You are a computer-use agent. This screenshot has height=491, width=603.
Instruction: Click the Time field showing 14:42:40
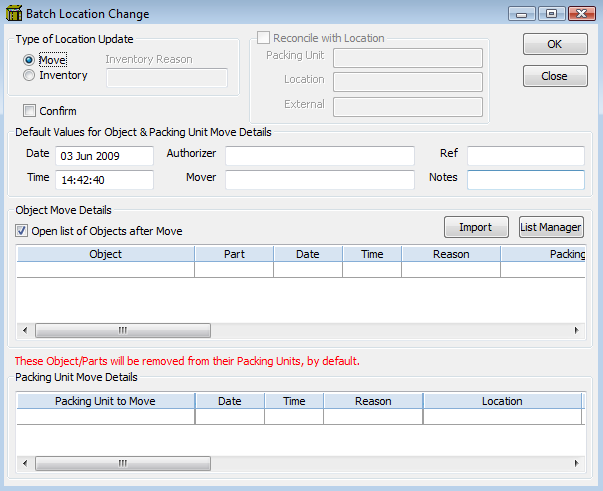point(104,180)
